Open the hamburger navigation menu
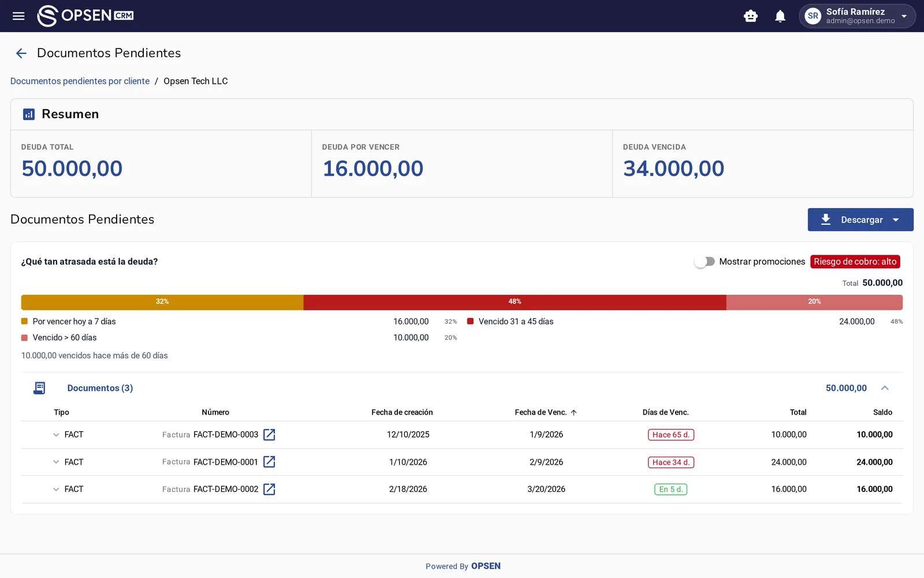This screenshot has height=578, width=924. coord(18,16)
